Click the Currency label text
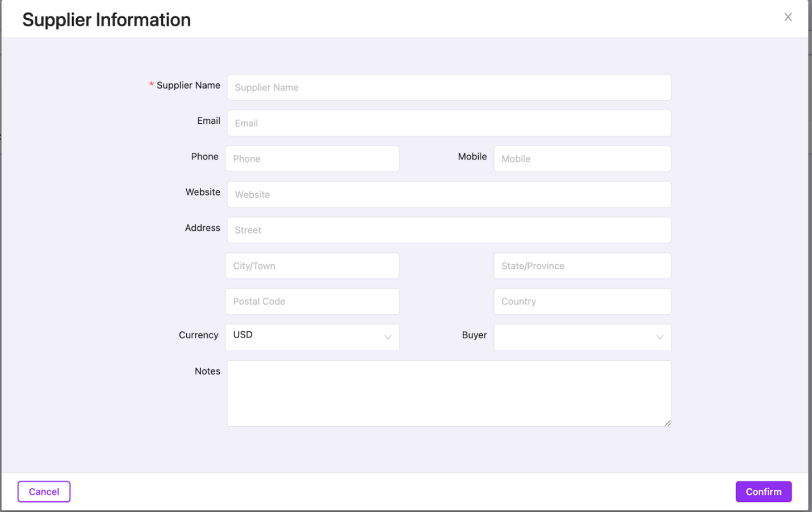The image size is (812, 512). tap(198, 335)
